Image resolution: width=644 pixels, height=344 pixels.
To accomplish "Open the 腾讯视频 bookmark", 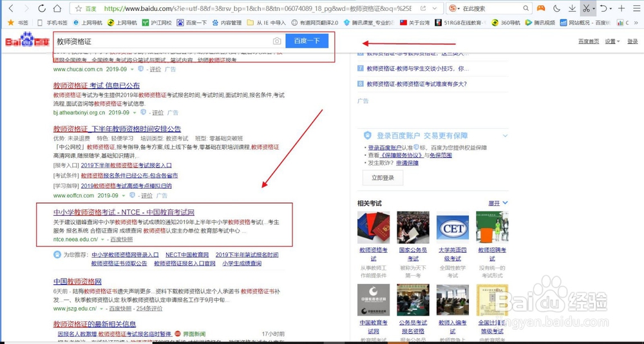I will tap(540, 23).
